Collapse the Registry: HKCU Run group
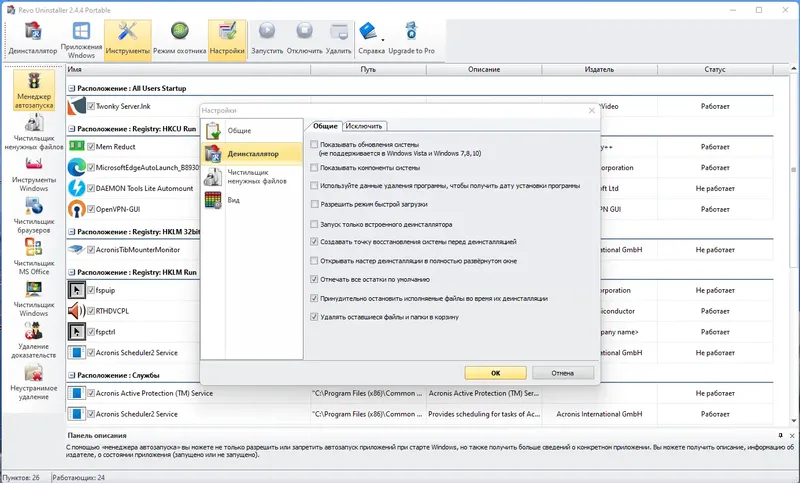The height and width of the screenshot is (483, 800). coord(72,129)
